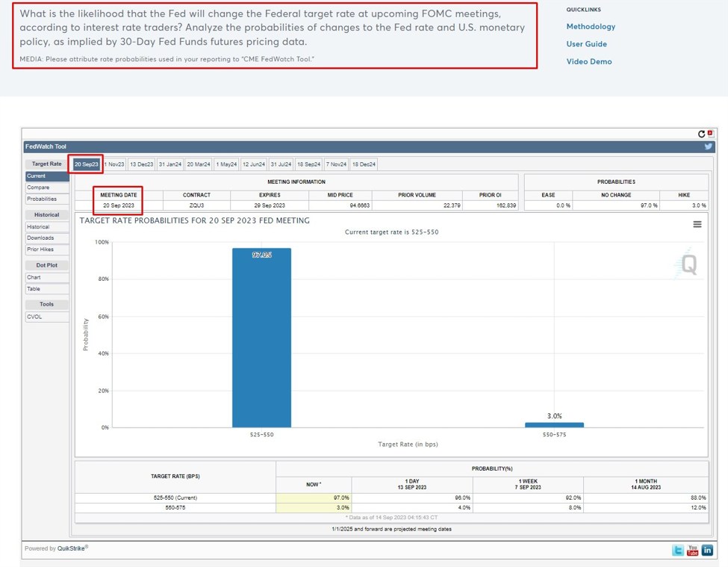Screen dimensions: 728x567
Task: Click the red alert icon beside refresh
Action: click(710, 133)
